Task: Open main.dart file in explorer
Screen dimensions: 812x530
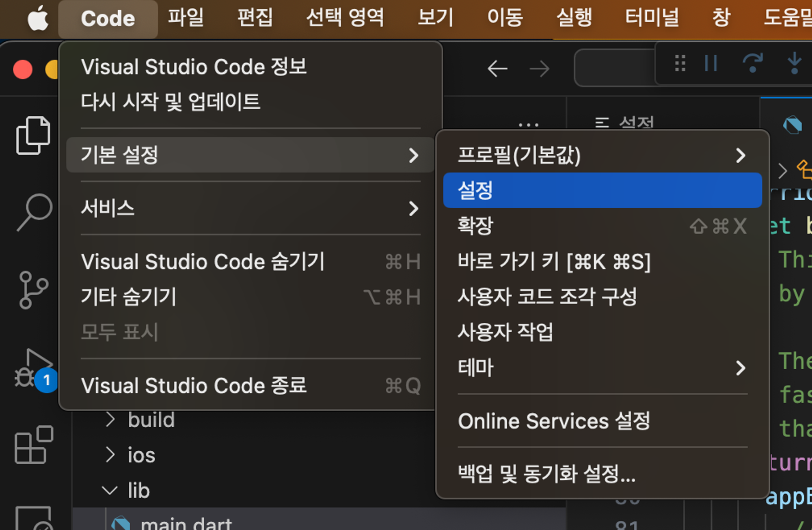Action: (x=186, y=524)
